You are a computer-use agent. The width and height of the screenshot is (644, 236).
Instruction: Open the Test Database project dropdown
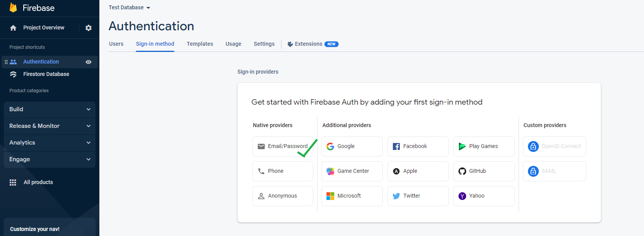point(129,7)
